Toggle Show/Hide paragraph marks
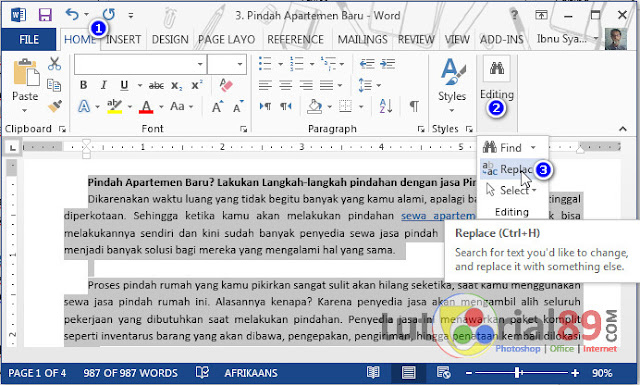This screenshot has height=385, width=640. point(414,107)
